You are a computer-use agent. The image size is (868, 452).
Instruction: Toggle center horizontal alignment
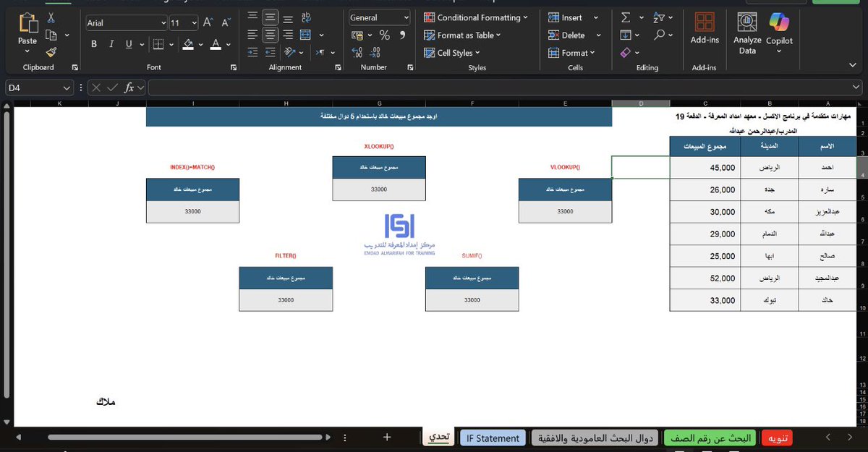coord(271,35)
